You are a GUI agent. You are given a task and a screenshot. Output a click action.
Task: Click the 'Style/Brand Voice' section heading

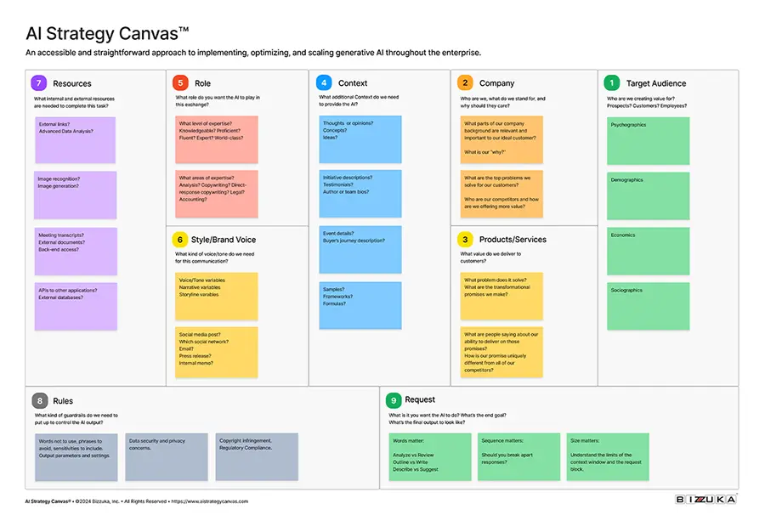click(224, 240)
